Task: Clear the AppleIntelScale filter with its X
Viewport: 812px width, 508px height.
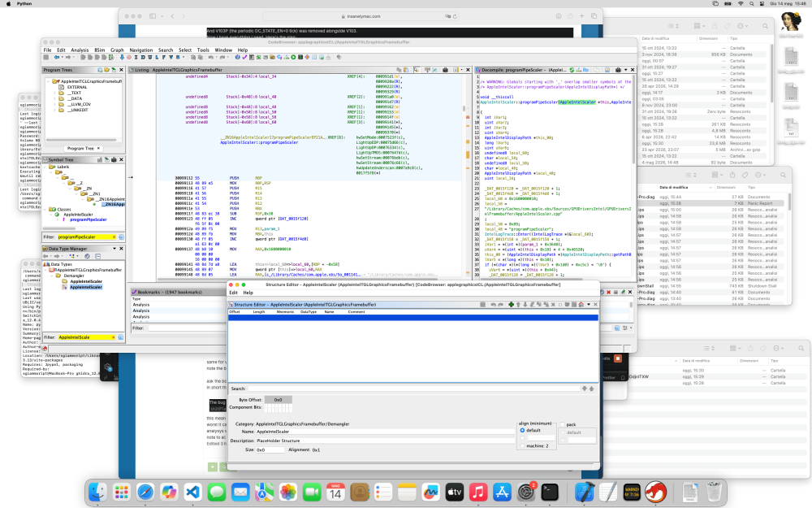Action: coord(114,337)
